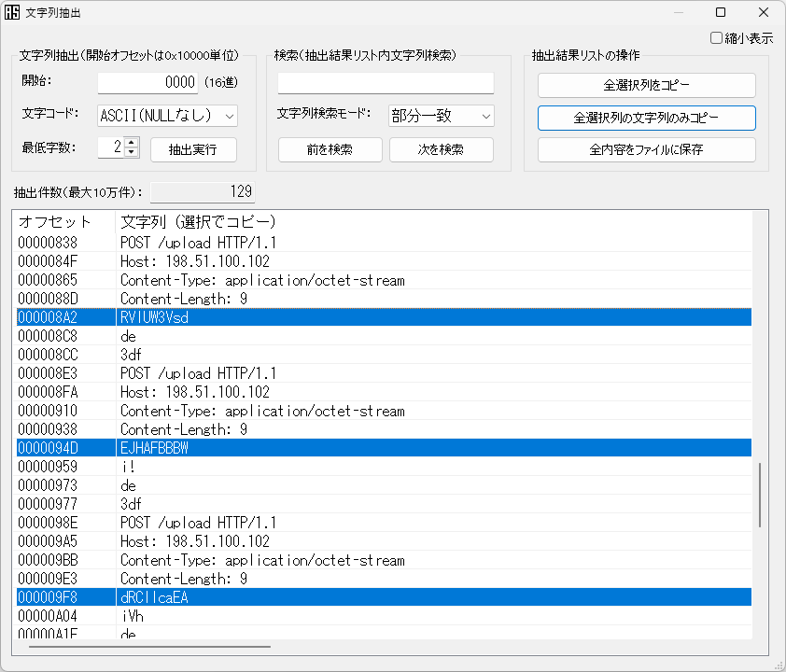
Task: Click the search text input field
Action: (385, 83)
